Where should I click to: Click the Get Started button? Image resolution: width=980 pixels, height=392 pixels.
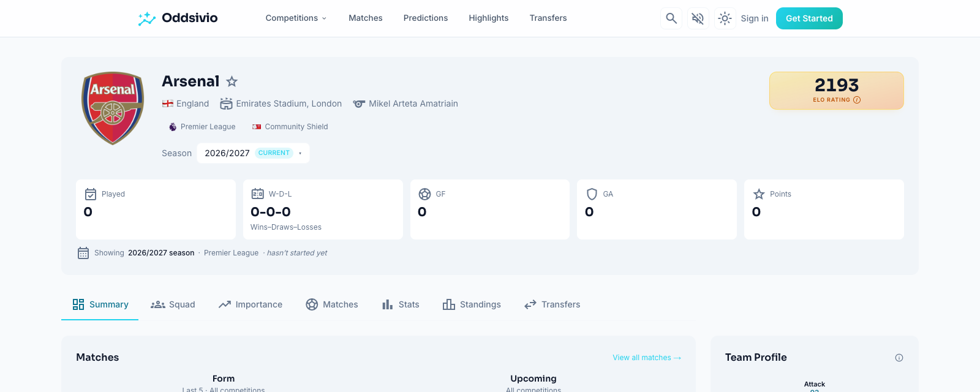point(809,18)
